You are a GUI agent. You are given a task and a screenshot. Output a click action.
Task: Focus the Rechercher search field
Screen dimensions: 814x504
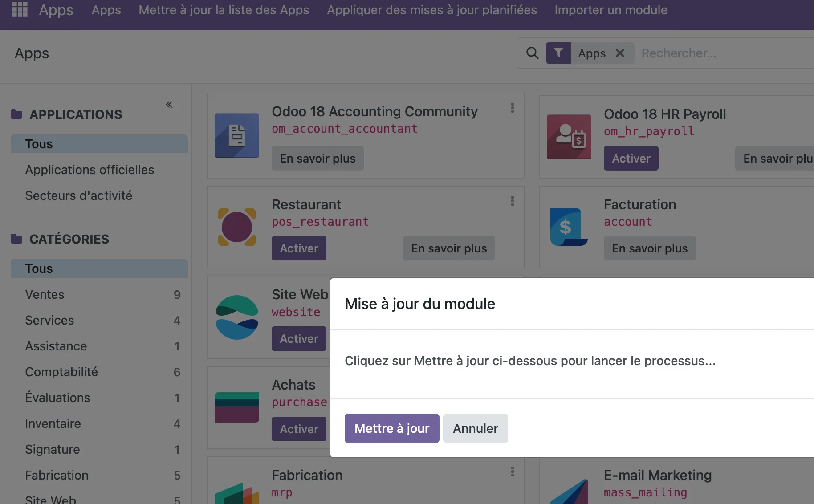[x=726, y=53]
